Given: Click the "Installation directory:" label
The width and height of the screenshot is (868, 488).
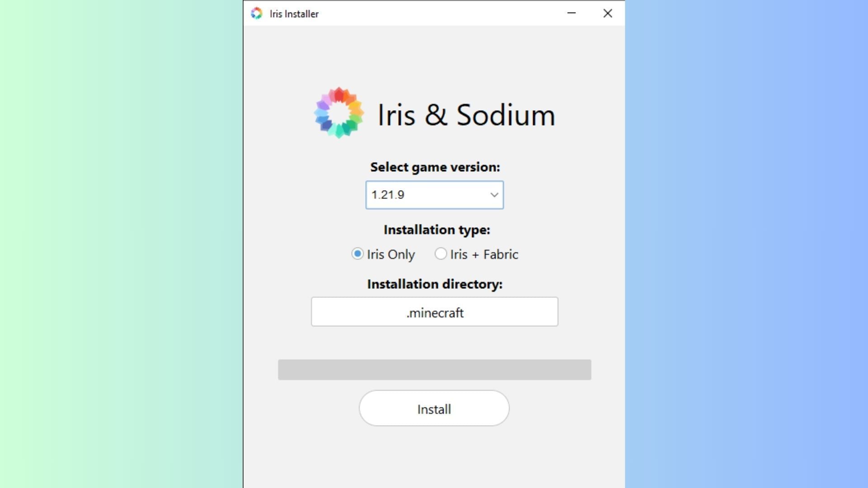Looking at the screenshot, I should click(x=434, y=284).
